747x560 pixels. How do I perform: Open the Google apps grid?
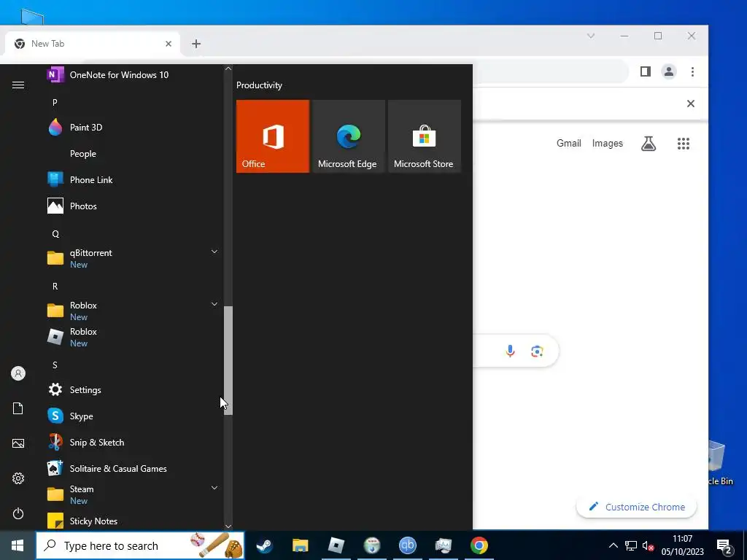click(x=684, y=144)
